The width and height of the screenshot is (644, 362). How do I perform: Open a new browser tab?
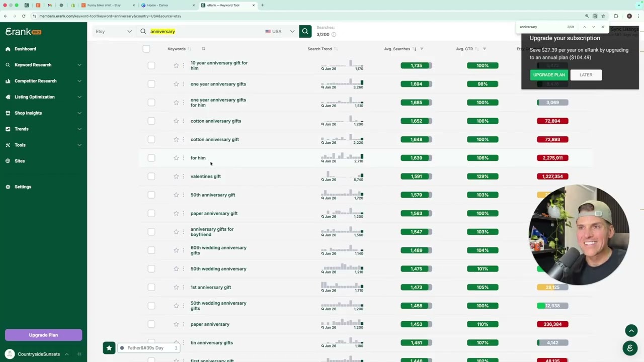tap(262, 5)
